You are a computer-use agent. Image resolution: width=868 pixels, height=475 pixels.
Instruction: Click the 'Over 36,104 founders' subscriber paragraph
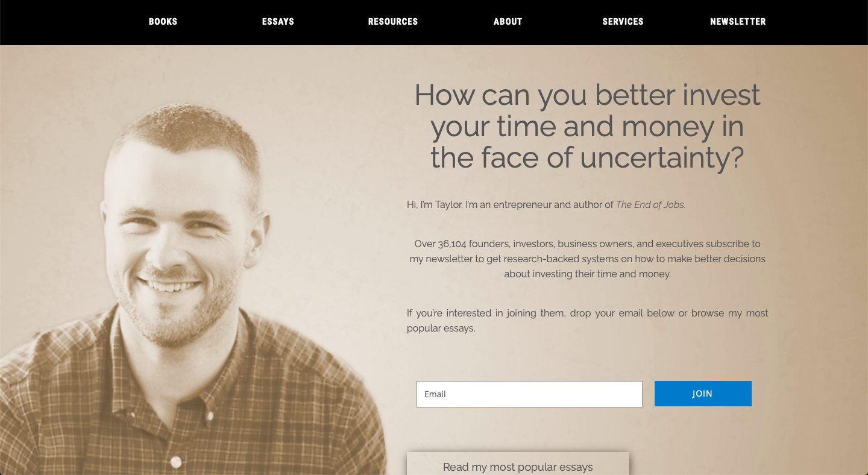588,259
